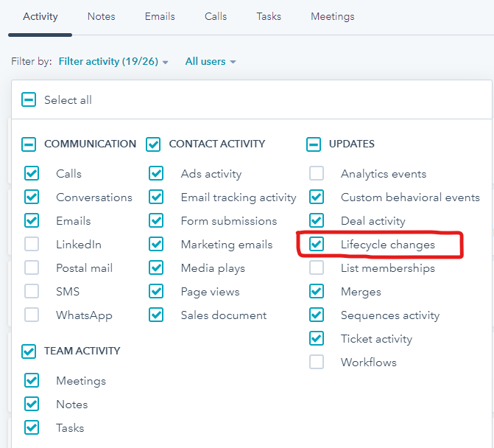Click the "Workflows" label text
The height and width of the screenshot is (448, 494).
click(x=369, y=363)
